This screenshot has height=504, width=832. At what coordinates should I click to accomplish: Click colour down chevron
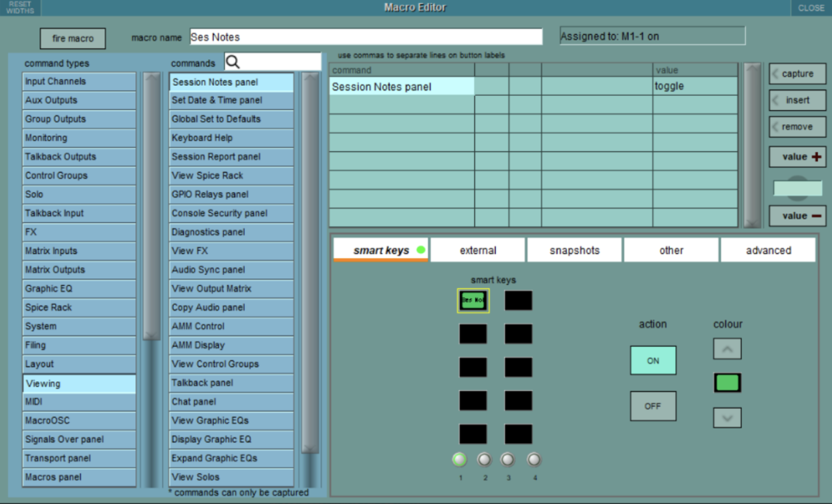coord(727,418)
